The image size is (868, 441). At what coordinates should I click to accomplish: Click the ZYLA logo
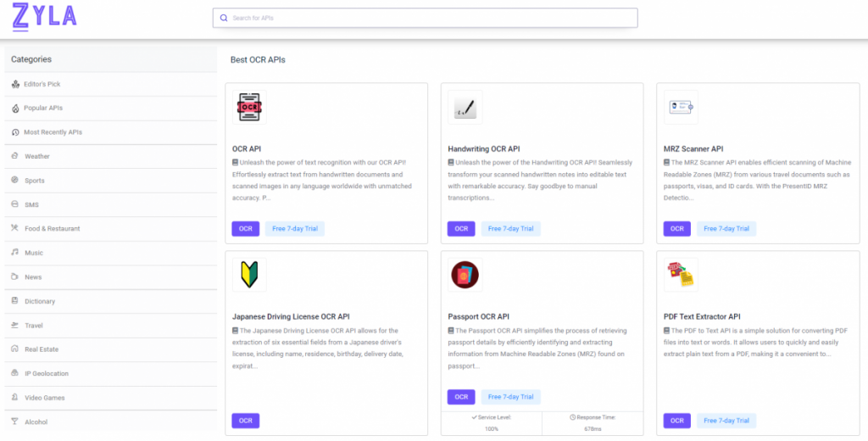point(44,16)
